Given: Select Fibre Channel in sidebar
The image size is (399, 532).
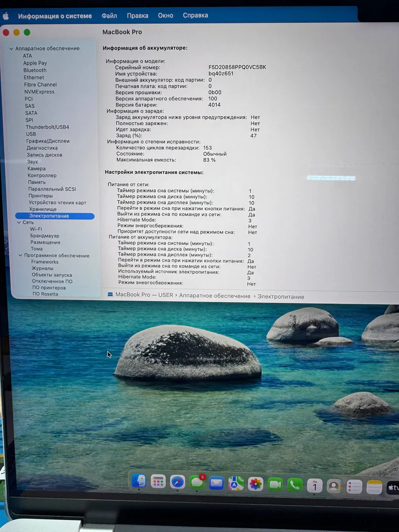Looking at the screenshot, I should coord(40,84).
